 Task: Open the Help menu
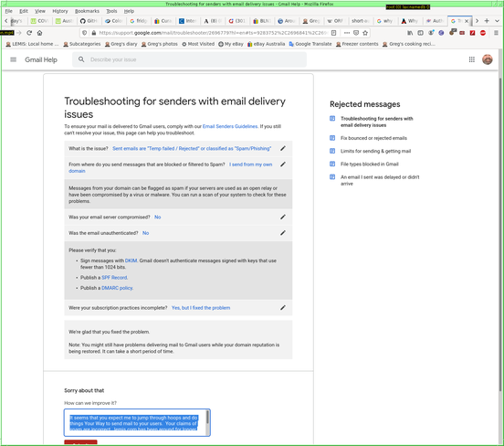click(129, 11)
